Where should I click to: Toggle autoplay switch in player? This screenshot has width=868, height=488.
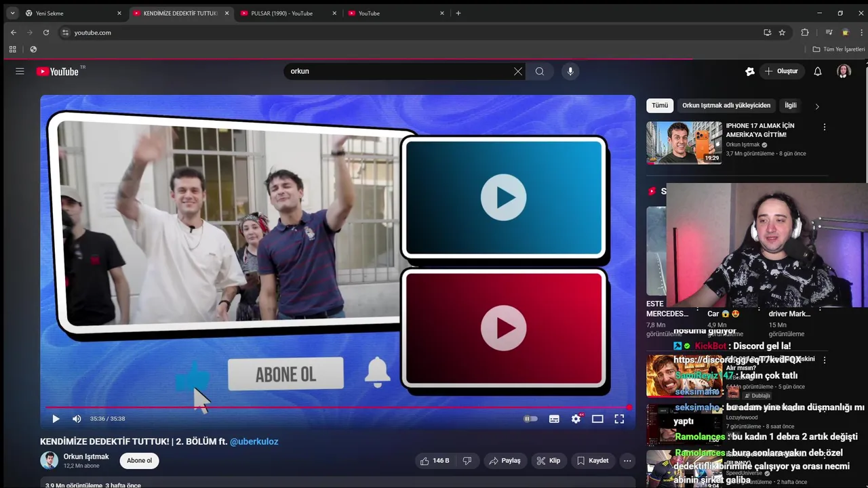point(530,419)
